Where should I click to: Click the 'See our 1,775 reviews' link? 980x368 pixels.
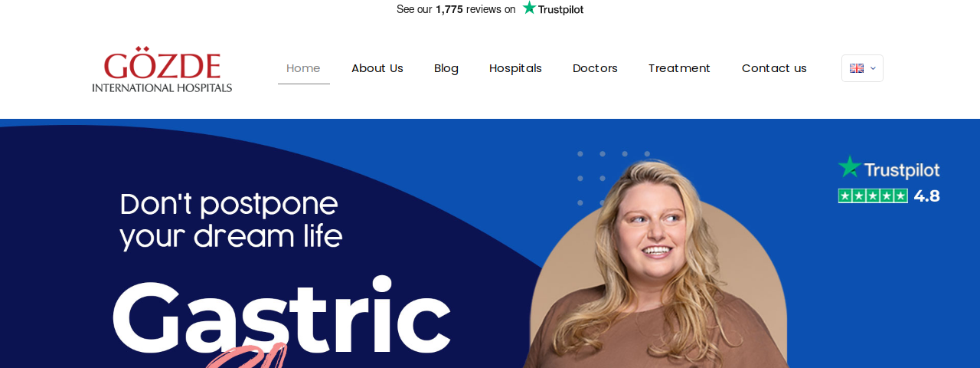[x=456, y=9]
